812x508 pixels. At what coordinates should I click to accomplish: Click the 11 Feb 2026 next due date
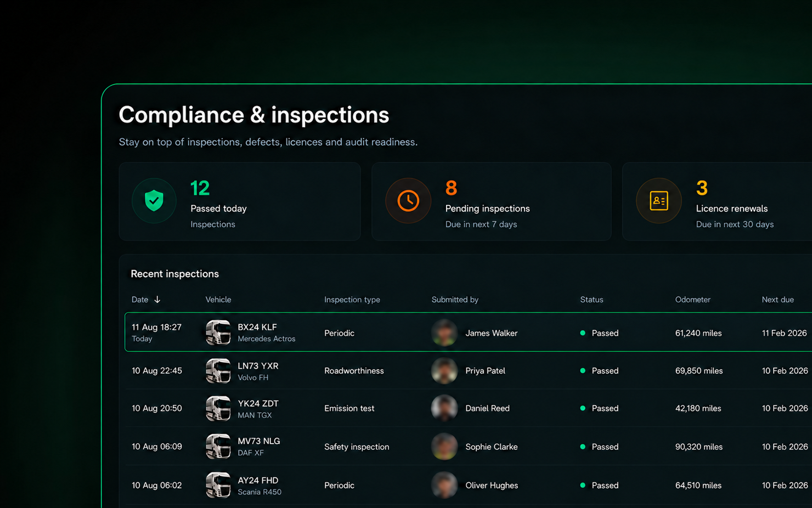tap(784, 333)
